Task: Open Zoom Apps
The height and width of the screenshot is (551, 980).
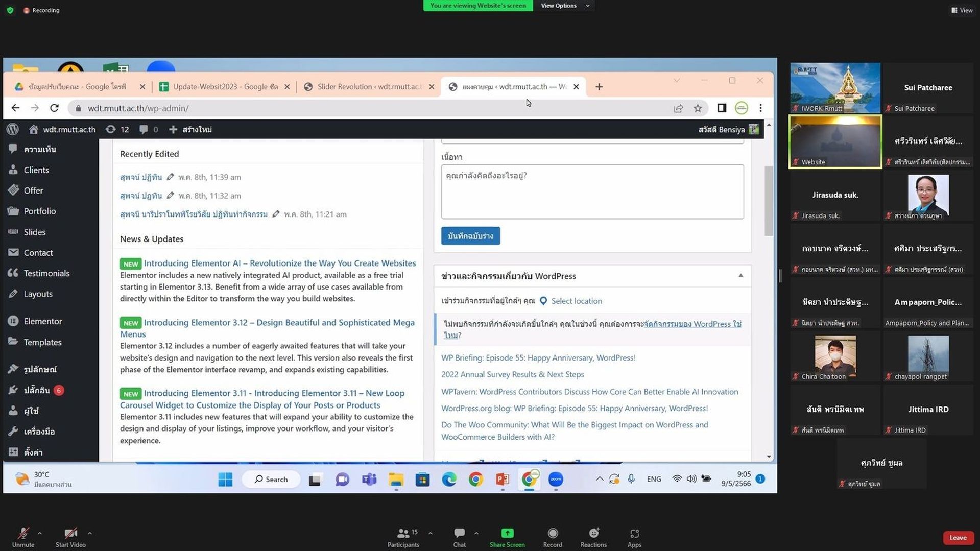Action: pyautogui.click(x=634, y=537)
